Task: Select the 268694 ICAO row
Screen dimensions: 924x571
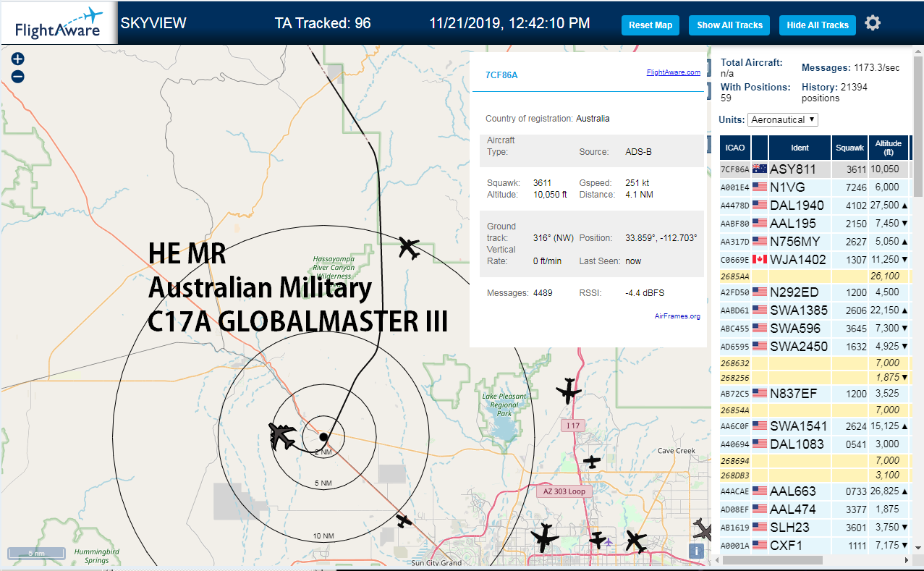Action: click(x=814, y=460)
